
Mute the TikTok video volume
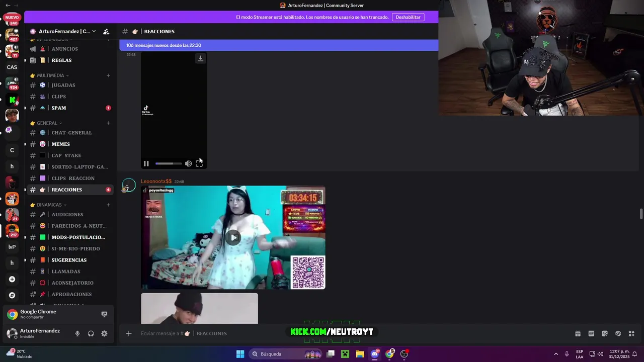188,163
